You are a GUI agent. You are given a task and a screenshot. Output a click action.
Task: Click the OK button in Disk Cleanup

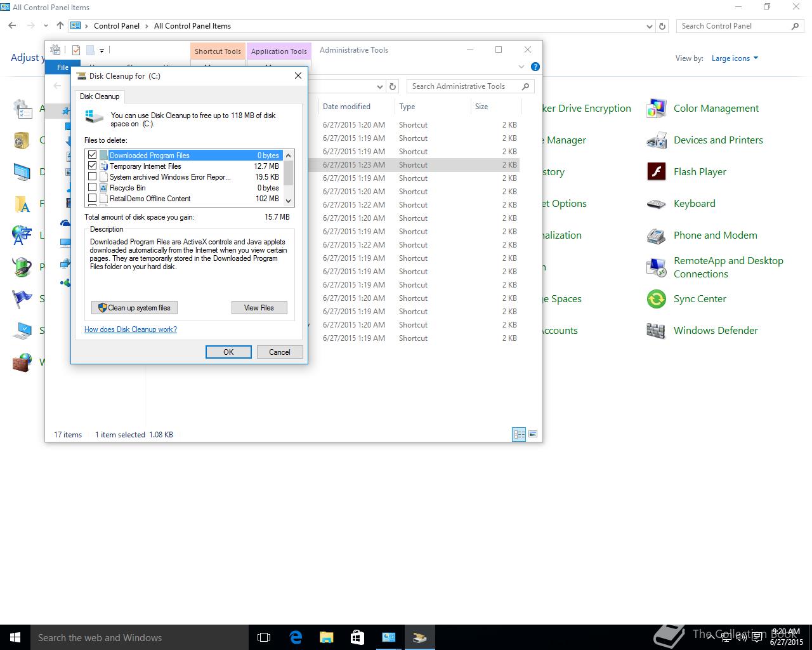tap(228, 352)
